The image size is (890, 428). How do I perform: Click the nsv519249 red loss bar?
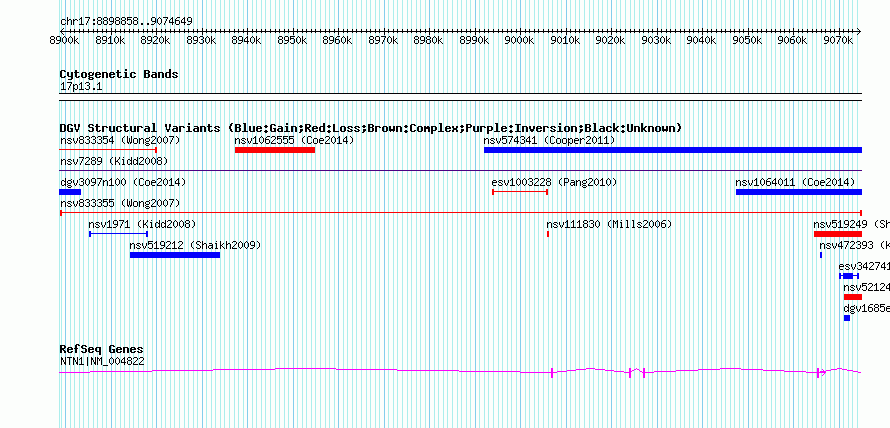click(x=838, y=234)
